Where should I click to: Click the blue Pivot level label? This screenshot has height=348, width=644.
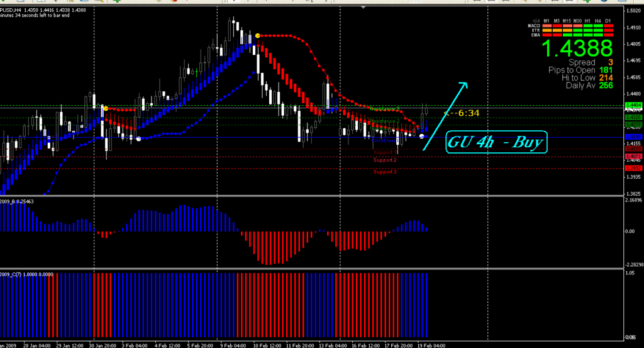point(384,140)
